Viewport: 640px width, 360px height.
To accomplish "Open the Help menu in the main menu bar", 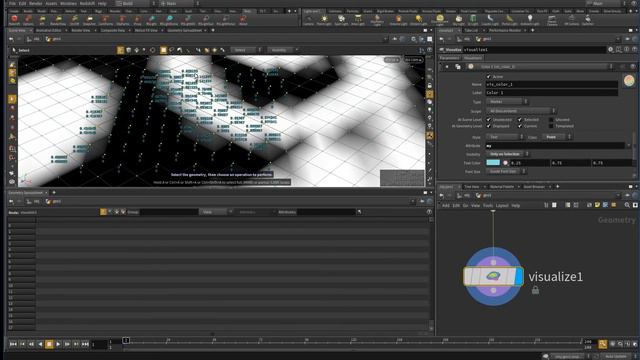I will pyautogui.click(x=102, y=3).
